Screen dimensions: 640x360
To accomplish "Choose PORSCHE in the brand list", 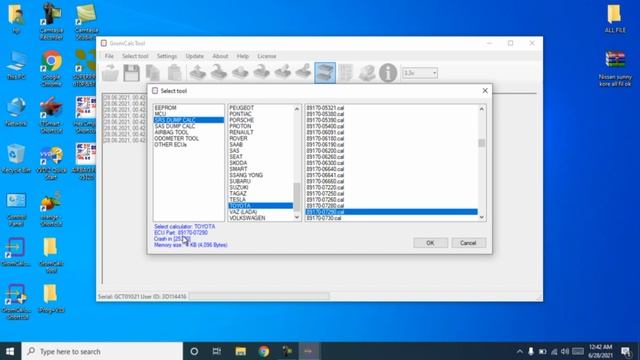I will 260,120.
